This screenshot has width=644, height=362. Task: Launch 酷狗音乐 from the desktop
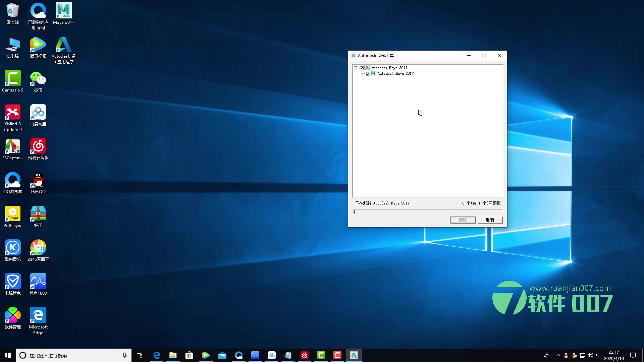pyautogui.click(x=13, y=251)
